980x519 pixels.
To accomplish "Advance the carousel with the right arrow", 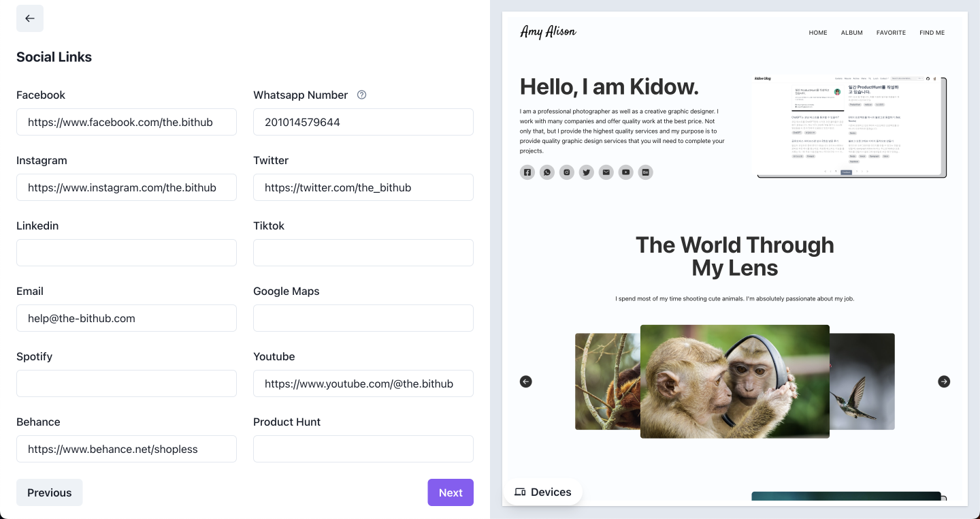I will pos(944,381).
